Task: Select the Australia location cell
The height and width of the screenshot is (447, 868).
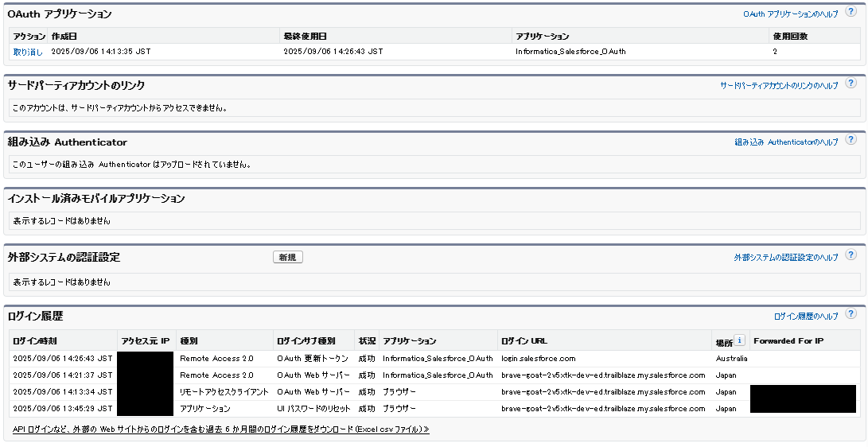Action: [731, 359]
